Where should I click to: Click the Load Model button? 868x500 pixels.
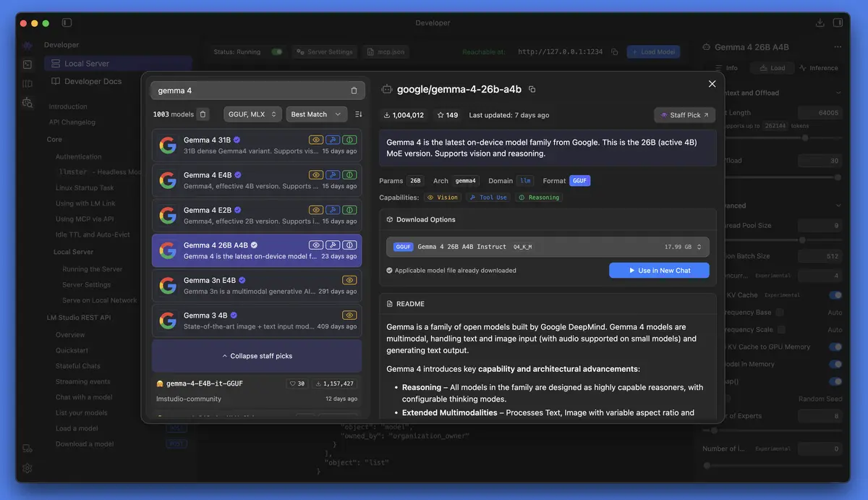[x=653, y=52]
